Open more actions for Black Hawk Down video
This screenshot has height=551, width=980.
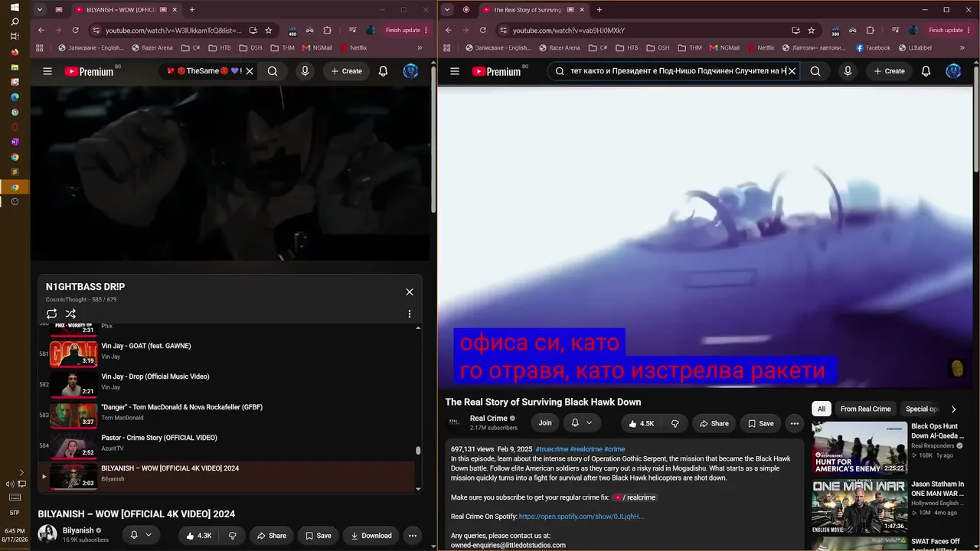(795, 423)
